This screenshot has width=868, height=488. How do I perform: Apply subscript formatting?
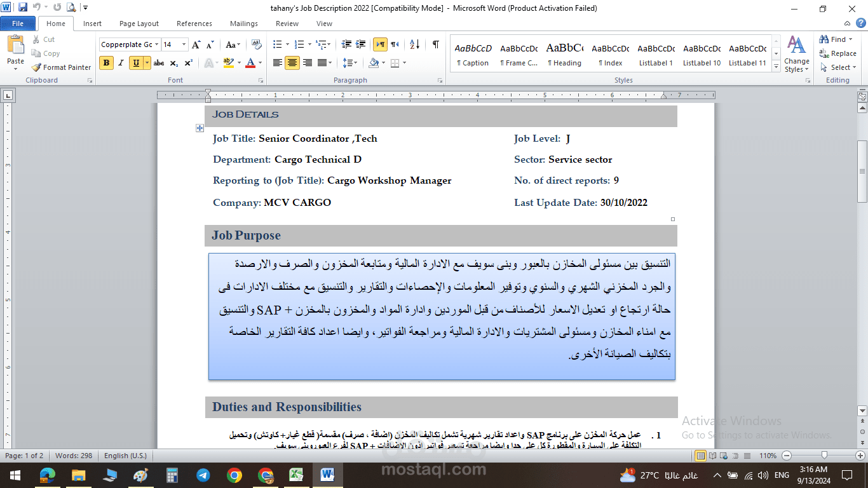(175, 63)
